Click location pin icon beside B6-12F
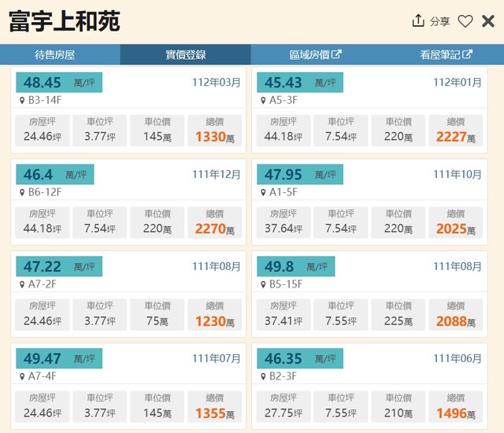This screenshot has width=504, height=433. tap(23, 193)
